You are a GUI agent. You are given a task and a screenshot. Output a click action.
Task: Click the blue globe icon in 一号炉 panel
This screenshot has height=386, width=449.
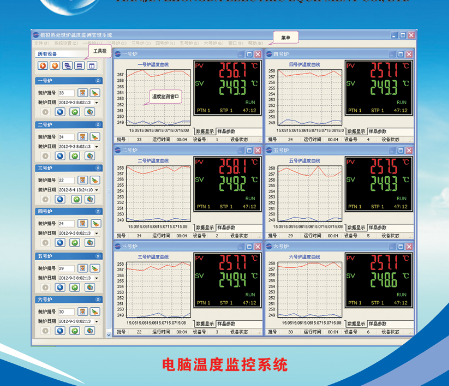(x=60, y=112)
